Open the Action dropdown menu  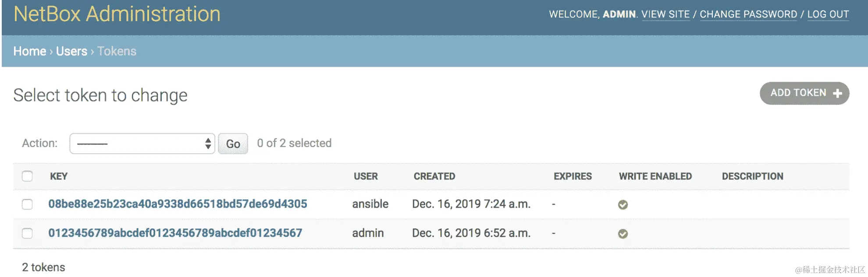pos(141,144)
